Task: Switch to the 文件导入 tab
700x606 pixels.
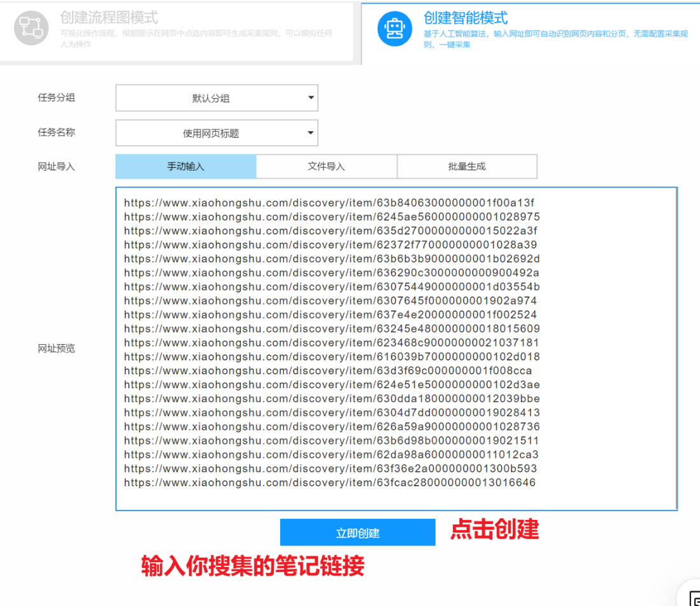Action: click(326, 166)
